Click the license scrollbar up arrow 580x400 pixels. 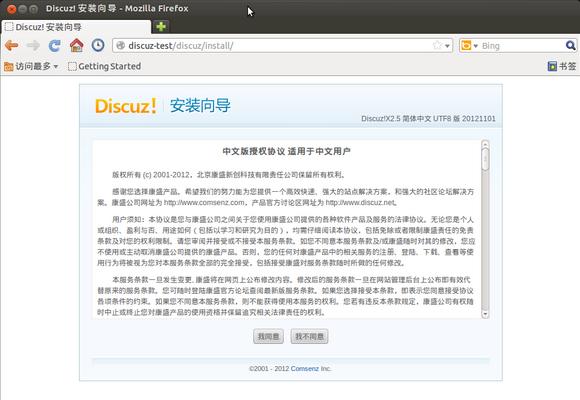pos(485,144)
